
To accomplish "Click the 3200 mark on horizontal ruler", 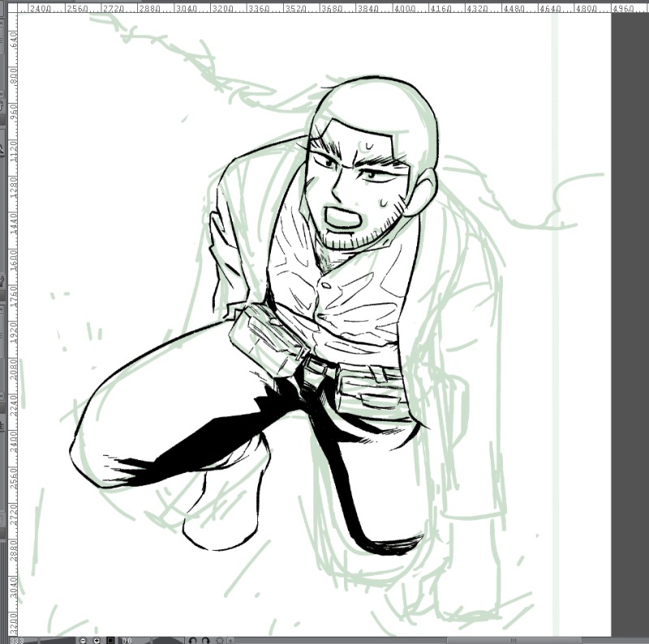I will pyautogui.click(x=222, y=8).
